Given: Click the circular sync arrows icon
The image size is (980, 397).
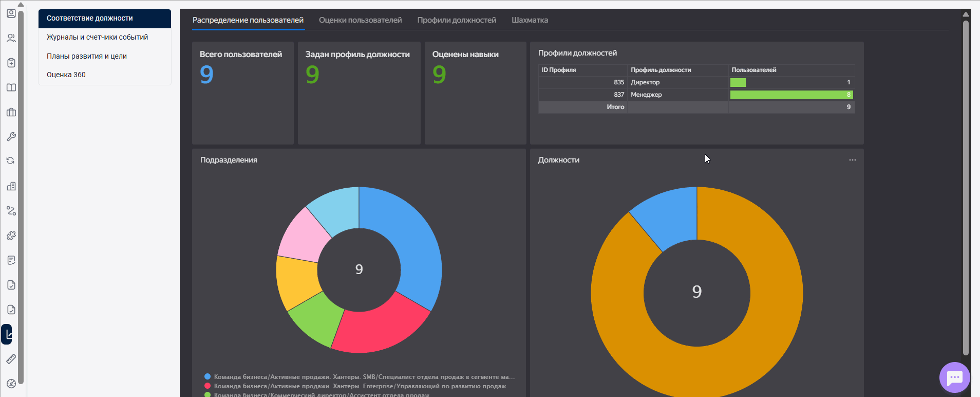Looking at the screenshot, I should pyautogui.click(x=11, y=161).
